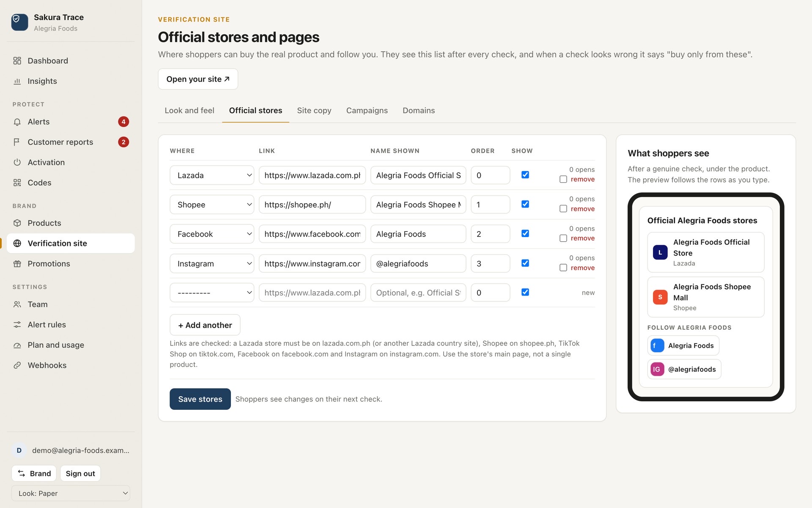
Task: Click the Shopee S icon in preview
Action: click(x=660, y=297)
